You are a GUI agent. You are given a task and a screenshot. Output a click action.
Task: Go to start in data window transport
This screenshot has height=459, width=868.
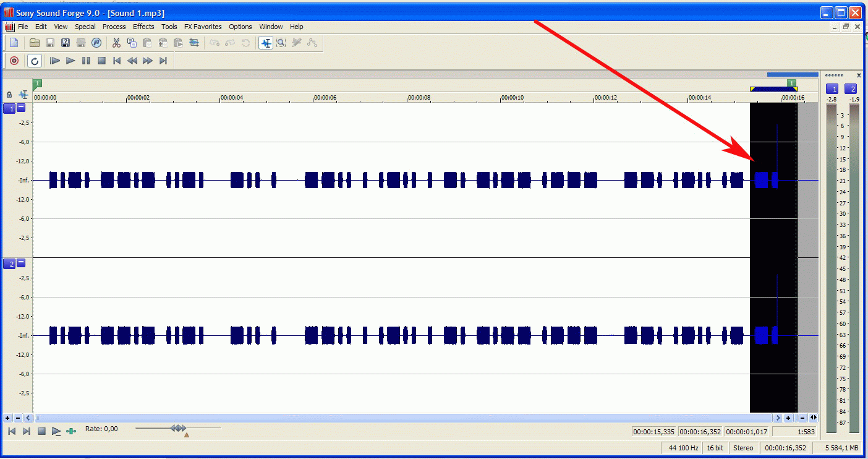pyautogui.click(x=11, y=431)
